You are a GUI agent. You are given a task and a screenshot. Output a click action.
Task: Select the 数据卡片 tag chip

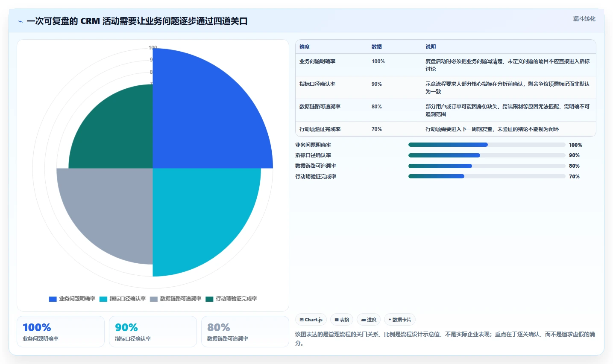pos(400,320)
